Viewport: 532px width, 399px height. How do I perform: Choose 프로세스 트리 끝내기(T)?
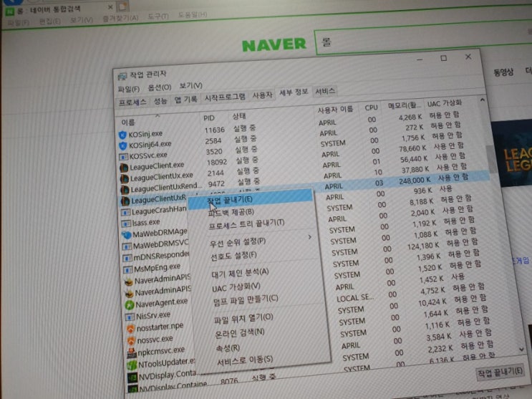click(x=246, y=224)
